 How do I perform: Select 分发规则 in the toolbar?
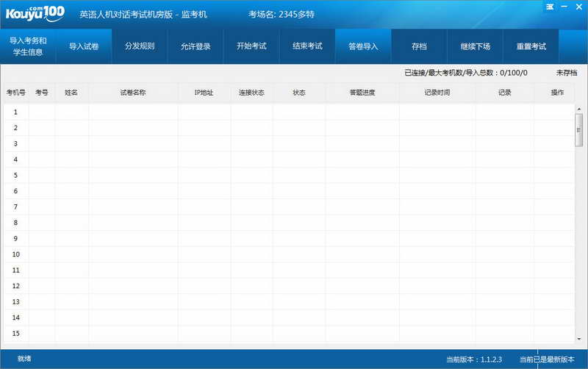[140, 46]
